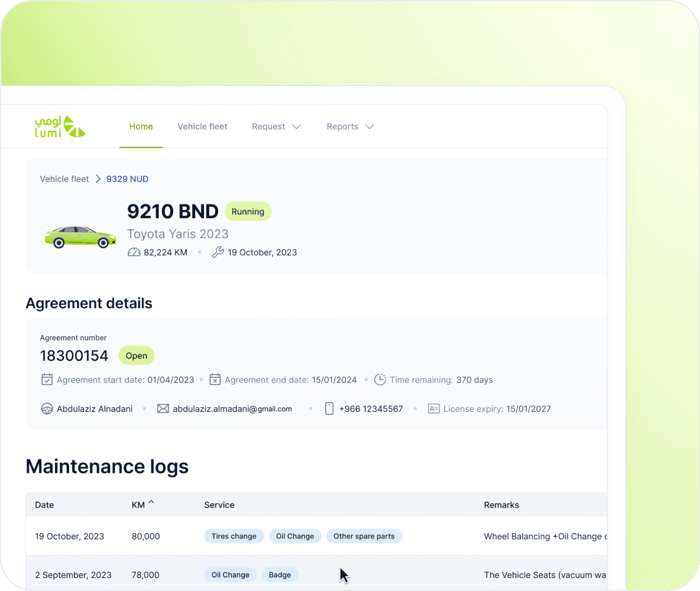The width and height of the screenshot is (700, 591).
Task: Click the Agreement start date 01/04/2023
Action: [125, 380]
